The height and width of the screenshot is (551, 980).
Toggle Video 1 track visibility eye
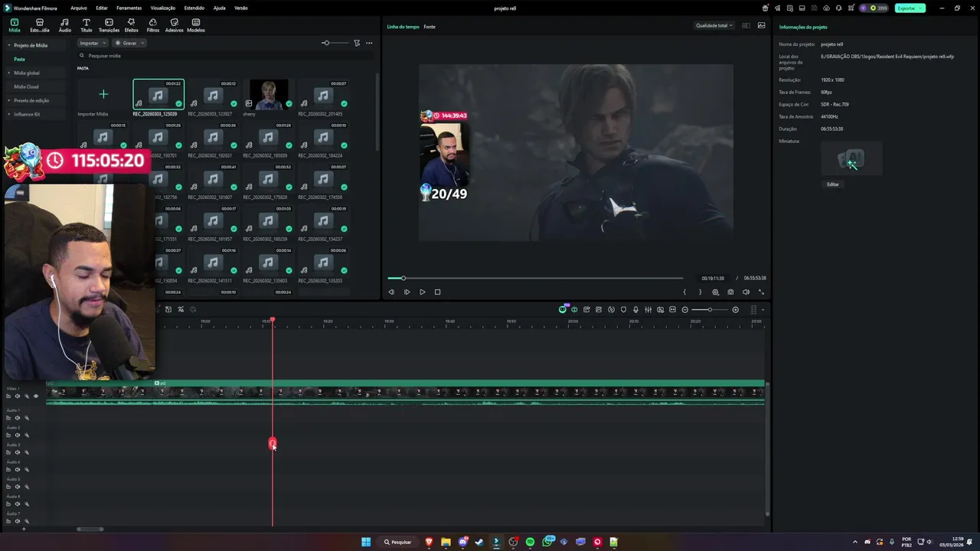pos(35,396)
